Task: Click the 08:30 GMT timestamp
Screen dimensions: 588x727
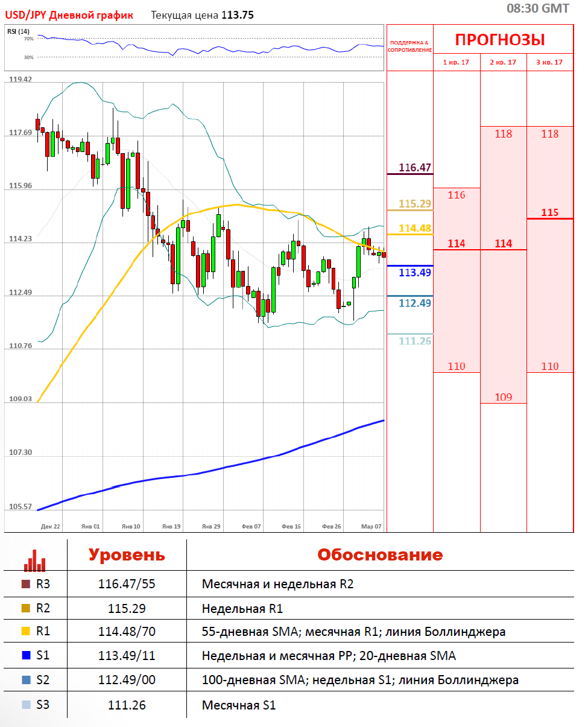Action: tap(538, 8)
